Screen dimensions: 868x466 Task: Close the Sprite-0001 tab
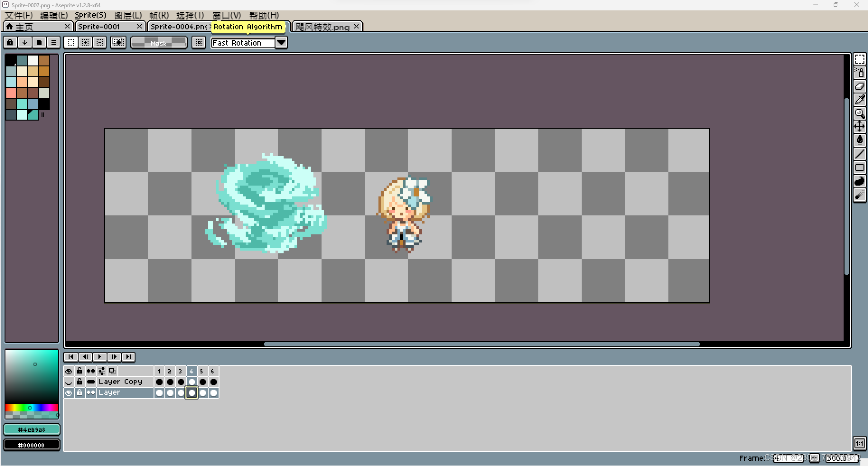click(x=140, y=26)
